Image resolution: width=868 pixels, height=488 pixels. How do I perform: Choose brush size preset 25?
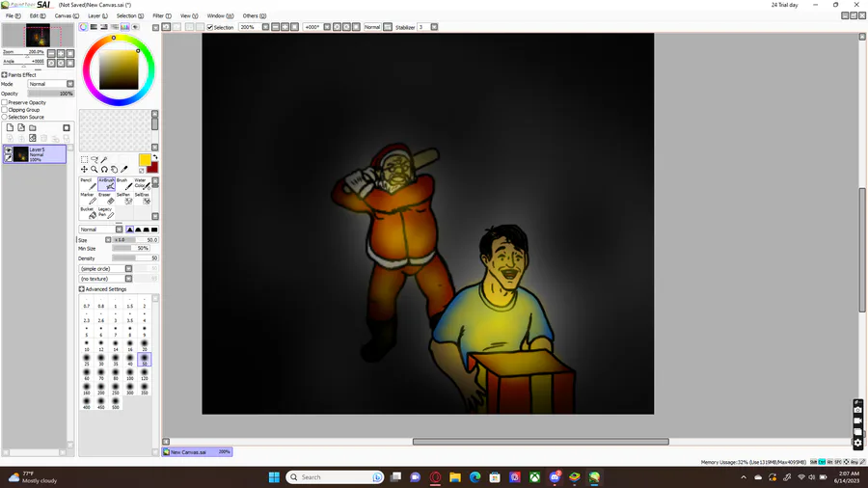pos(87,360)
